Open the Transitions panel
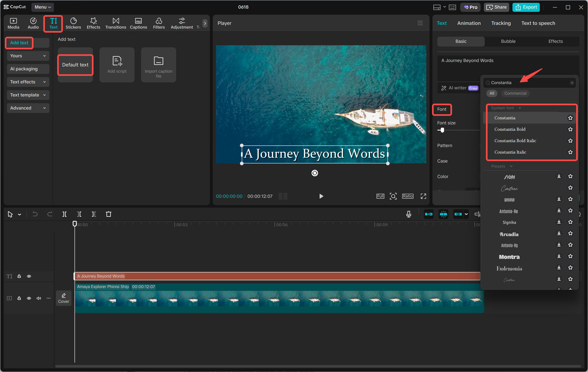This screenshot has height=372, width=588. (x=116, y=23)
